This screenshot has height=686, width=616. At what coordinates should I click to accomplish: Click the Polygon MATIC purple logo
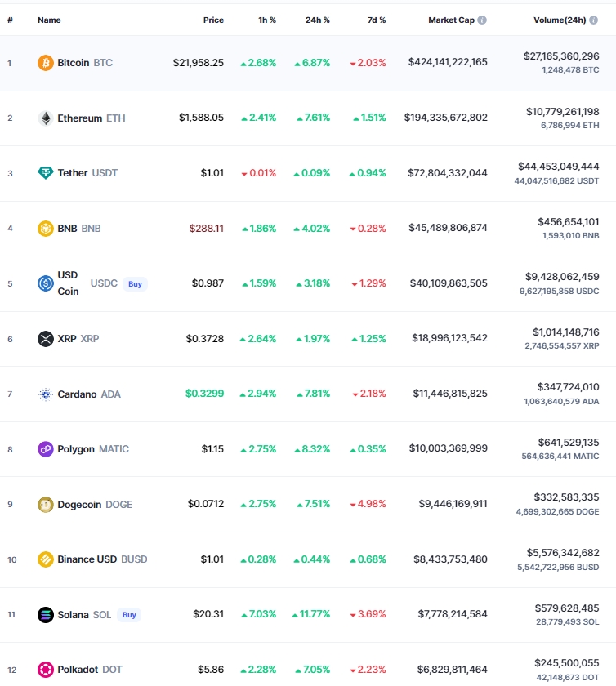(46, 449)
